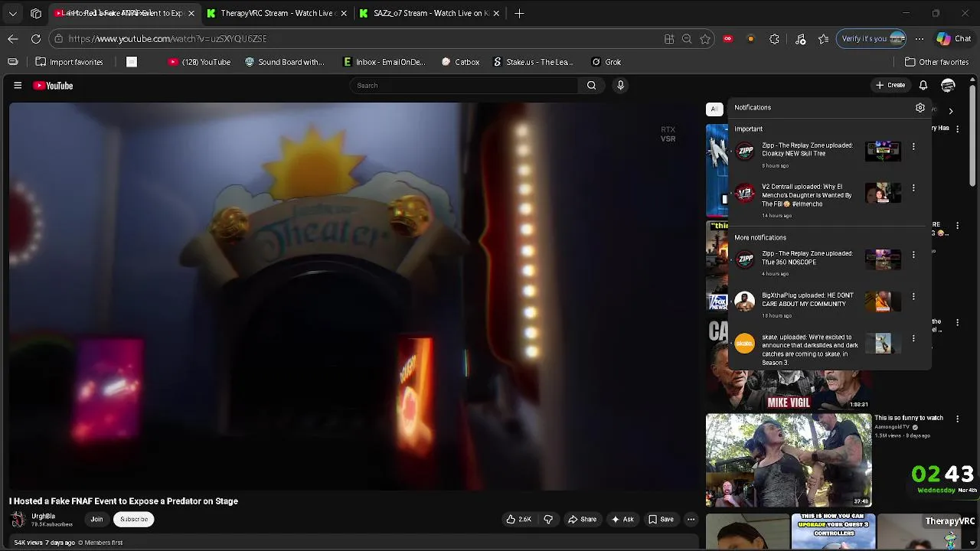This screenshot has width=980, height=551.
Task: Open more options for 'This is so funny to watch'
Action: click(957, 419)
